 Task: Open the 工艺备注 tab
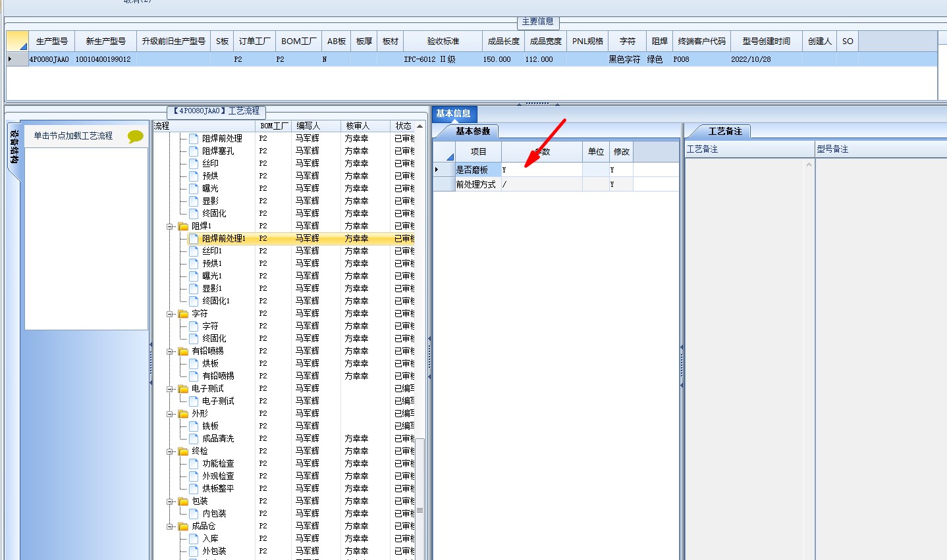724,132
